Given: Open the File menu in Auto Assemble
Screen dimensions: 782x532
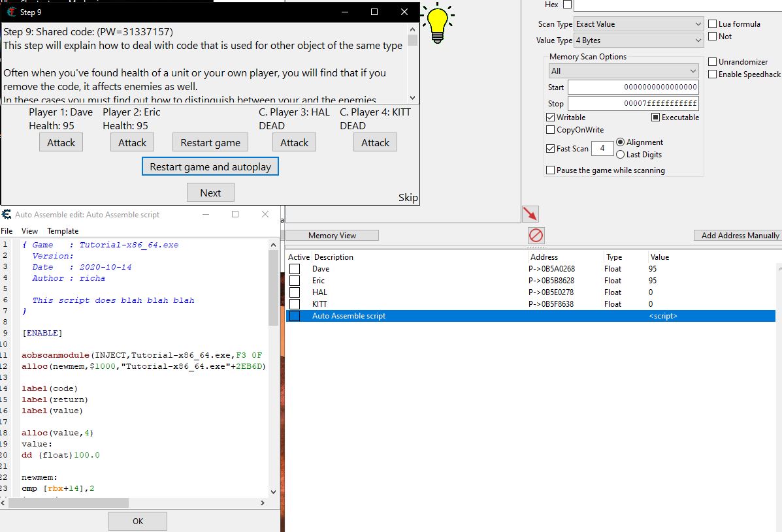Looking at the screenshot, I should pos(7,231).
